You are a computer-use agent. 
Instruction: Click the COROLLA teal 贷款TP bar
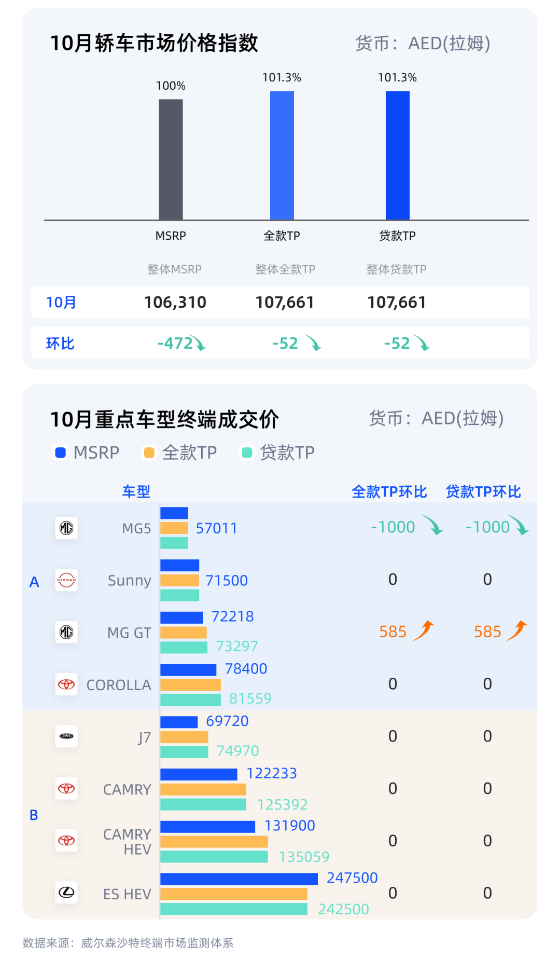coord(191,700)
